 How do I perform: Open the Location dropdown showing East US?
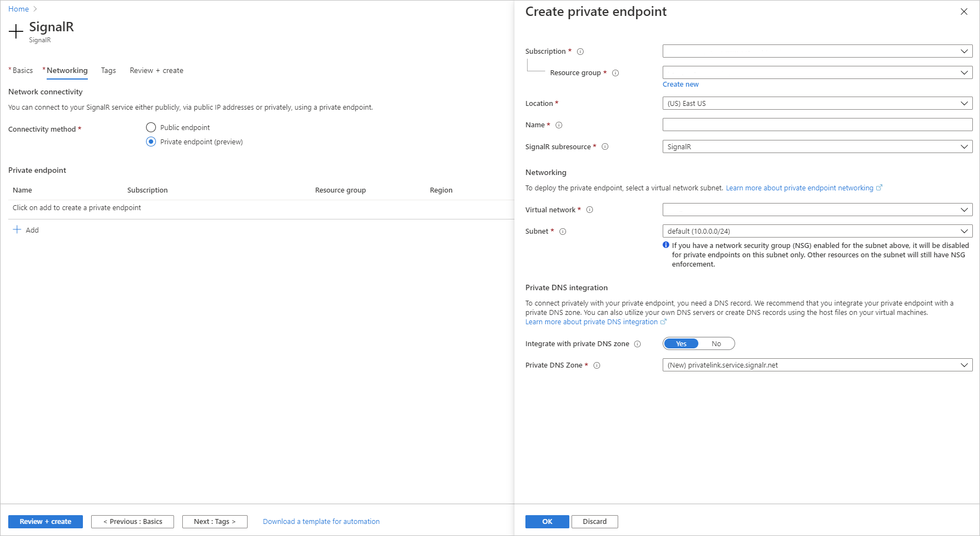pyautogui.click(x=817, y=103)
